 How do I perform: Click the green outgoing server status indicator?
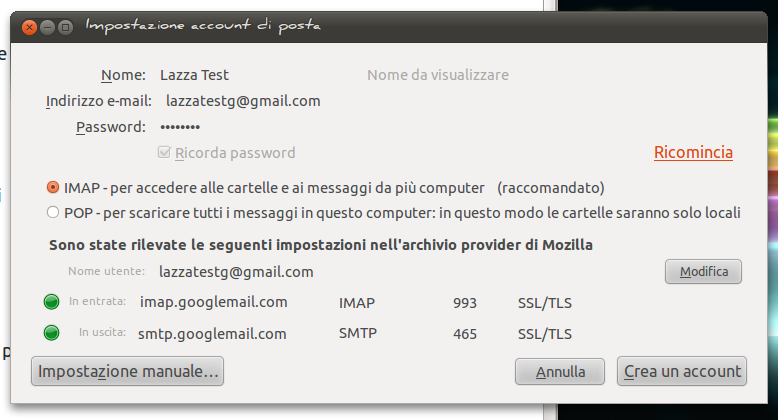coord(51,334)
